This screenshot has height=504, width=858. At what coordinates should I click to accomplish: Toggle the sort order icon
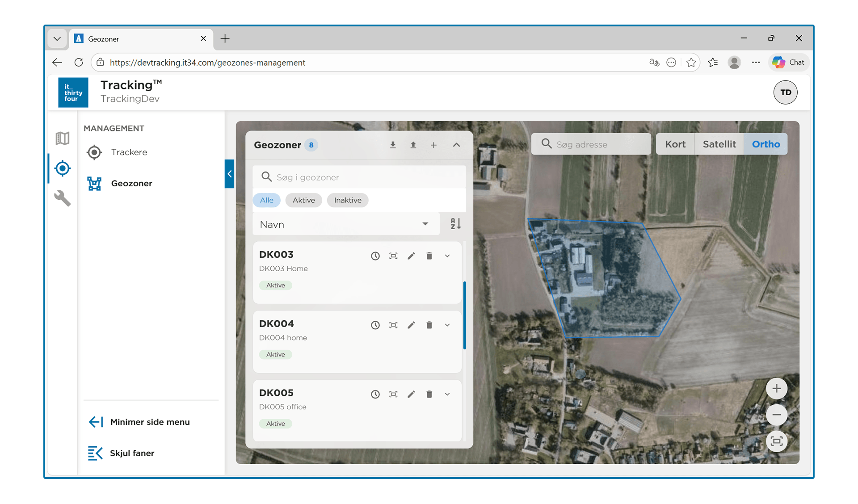click(x=455, y=224)
